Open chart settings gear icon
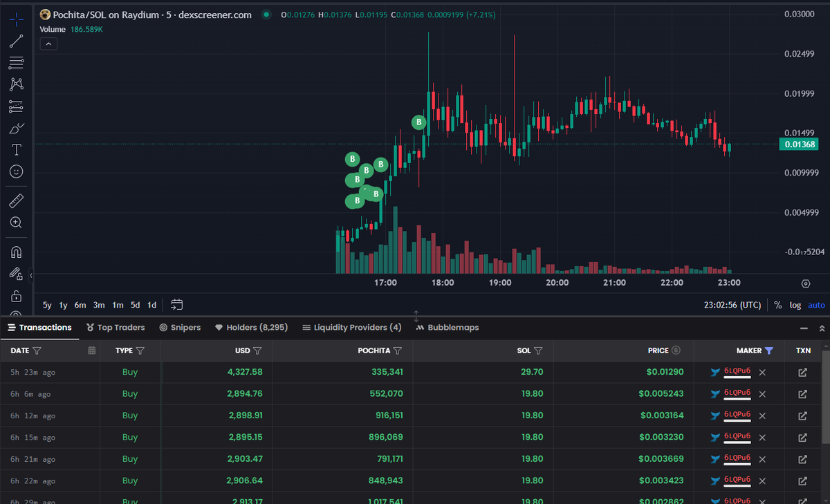 805,283
